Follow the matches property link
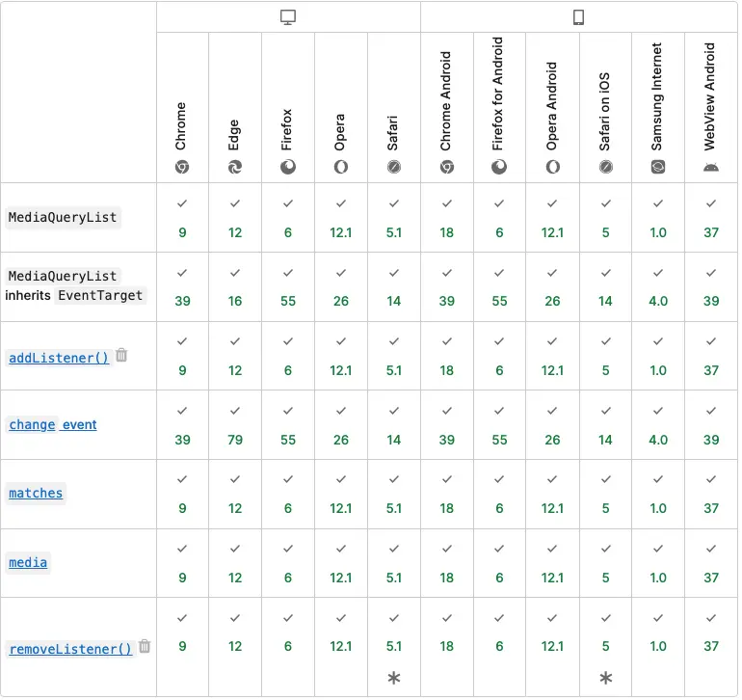 [x=36, y=494]
